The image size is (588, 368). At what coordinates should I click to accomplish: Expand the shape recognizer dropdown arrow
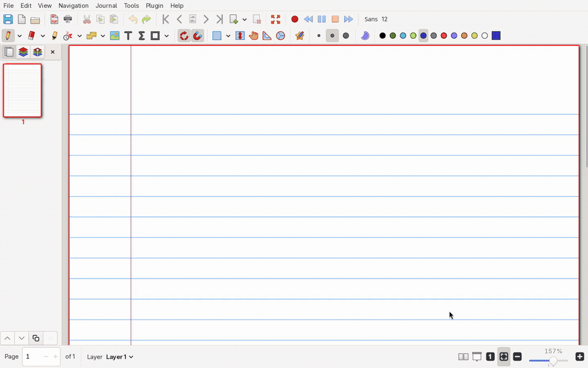[80, 36]
